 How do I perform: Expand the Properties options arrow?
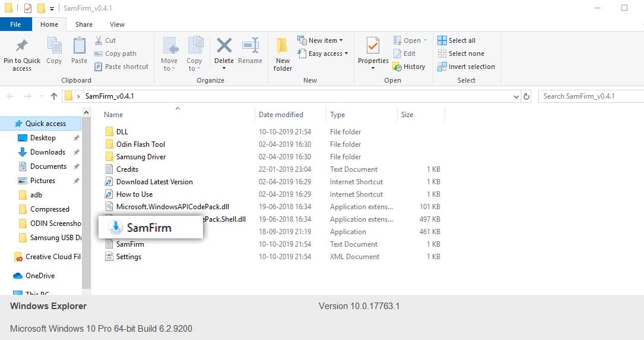[x=373, y=68]
